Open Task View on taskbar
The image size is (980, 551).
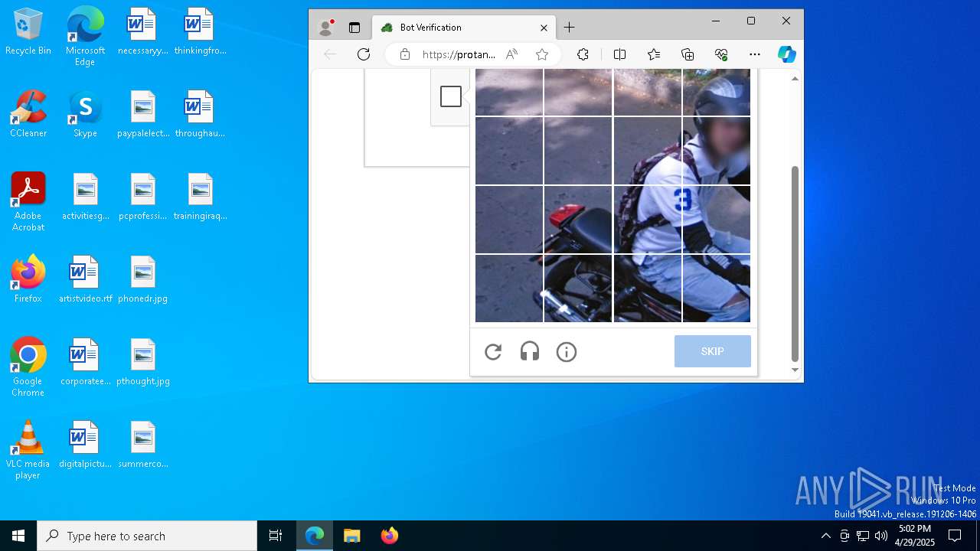pos(276,536)
